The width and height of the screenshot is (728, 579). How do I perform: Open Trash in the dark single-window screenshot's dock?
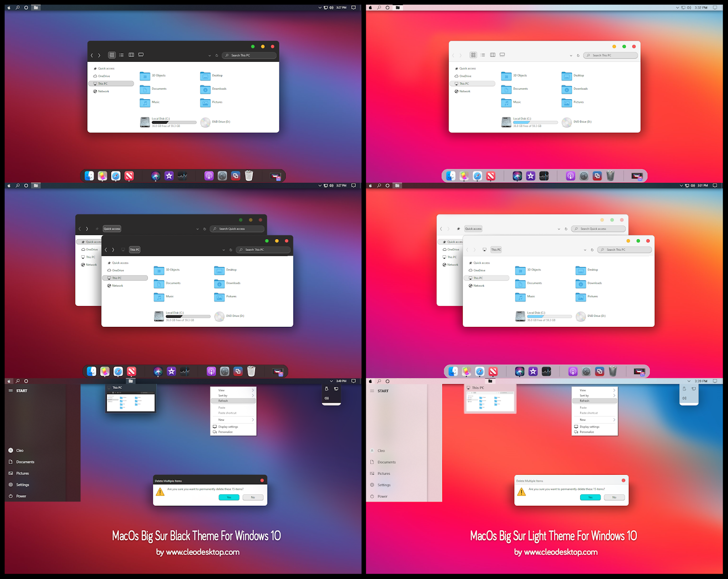pos(249,176)
